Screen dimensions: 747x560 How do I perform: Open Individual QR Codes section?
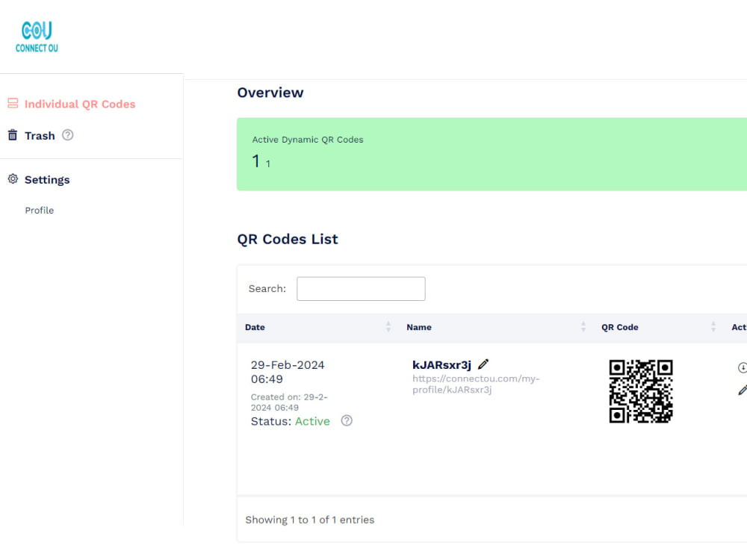click(x=80, y=104)
